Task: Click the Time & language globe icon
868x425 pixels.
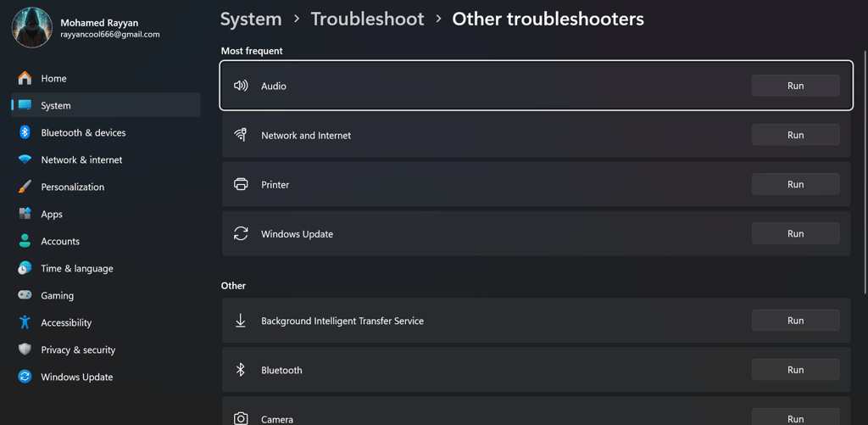Action: [25, 268]
